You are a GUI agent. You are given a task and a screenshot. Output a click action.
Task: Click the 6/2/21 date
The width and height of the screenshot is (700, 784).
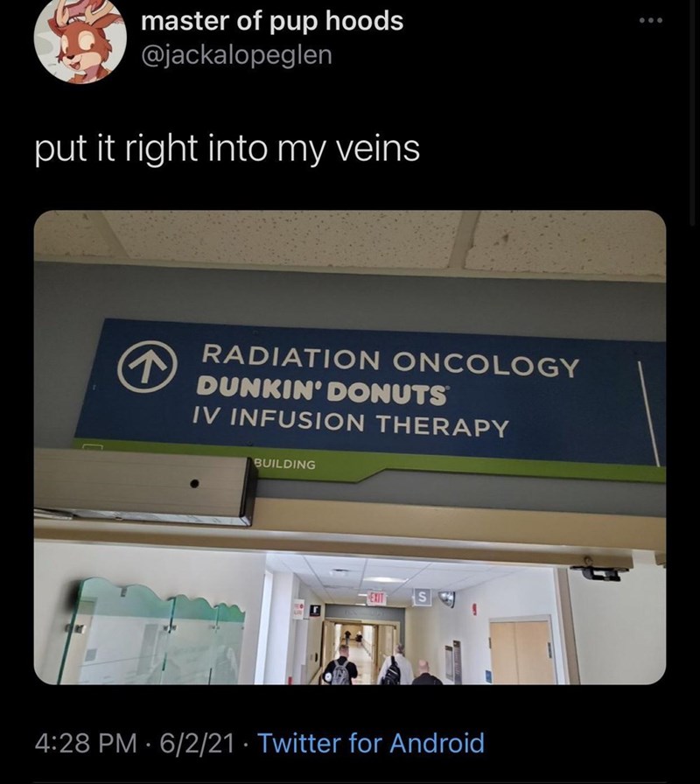(197, 743)
